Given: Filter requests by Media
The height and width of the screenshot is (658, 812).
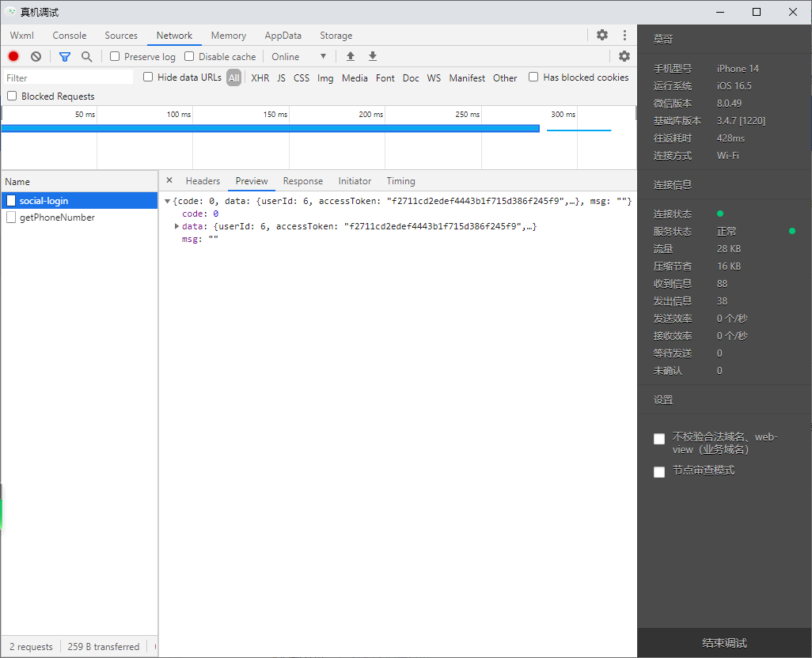Looking at the screenshot, I should [355, 78].
